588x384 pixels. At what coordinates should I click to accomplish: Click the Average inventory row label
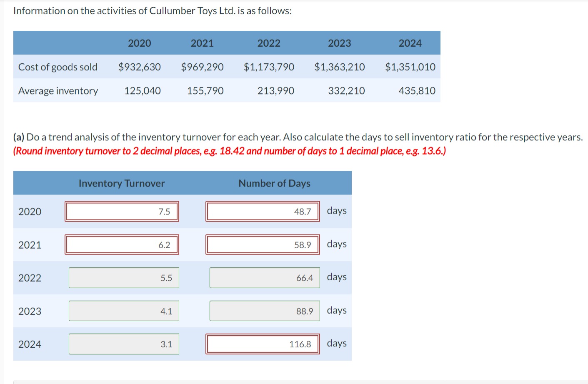pos(58,91)
